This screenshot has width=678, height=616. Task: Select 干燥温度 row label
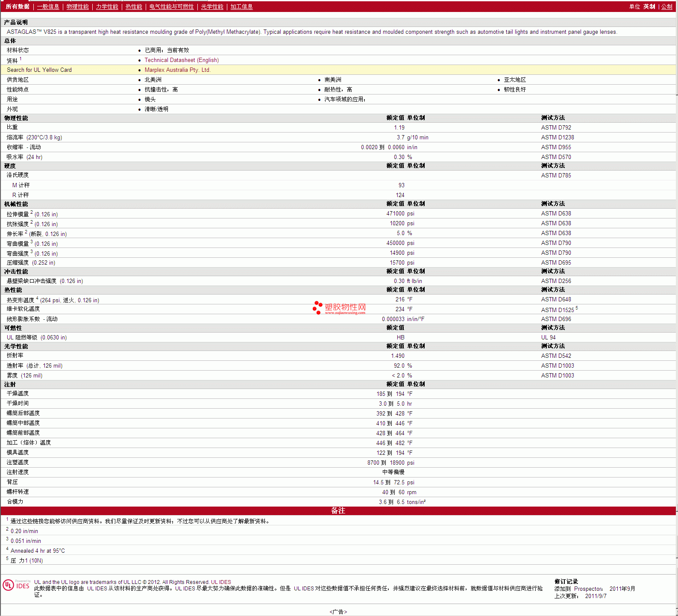[18, 393]
